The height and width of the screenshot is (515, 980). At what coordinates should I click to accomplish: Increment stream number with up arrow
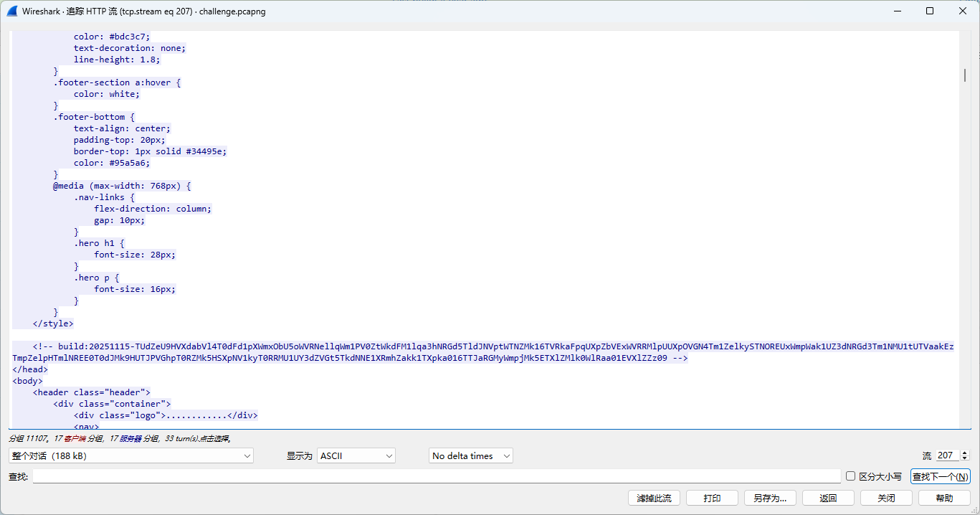tap(964, 453)
